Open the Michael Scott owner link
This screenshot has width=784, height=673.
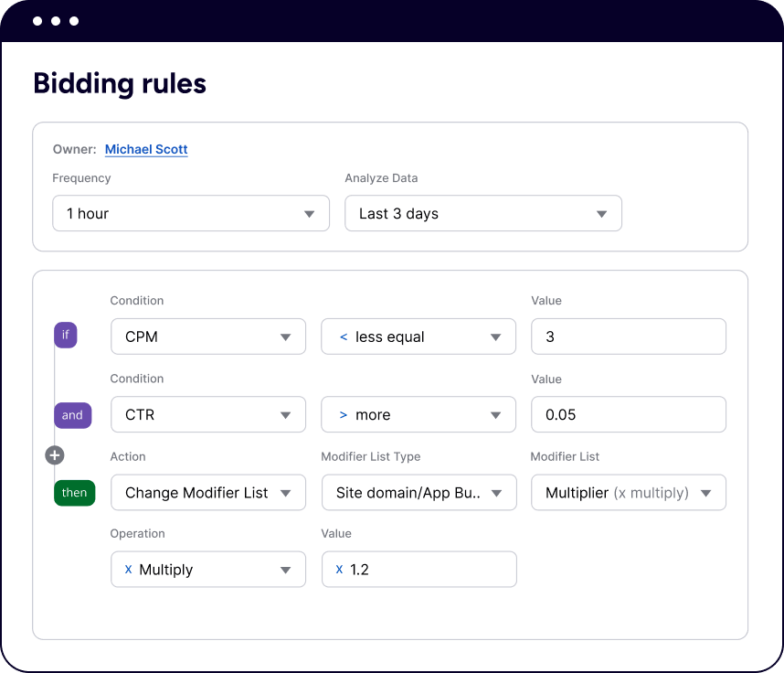(146, 149)
